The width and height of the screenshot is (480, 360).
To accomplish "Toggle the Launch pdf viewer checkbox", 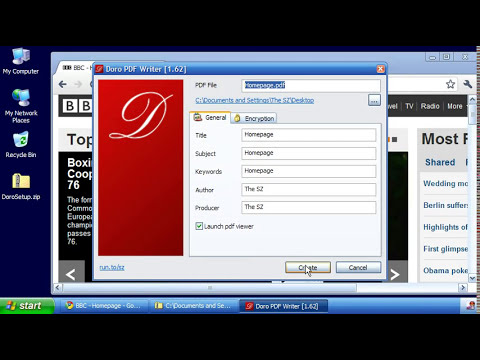I will tap(199, 226).
